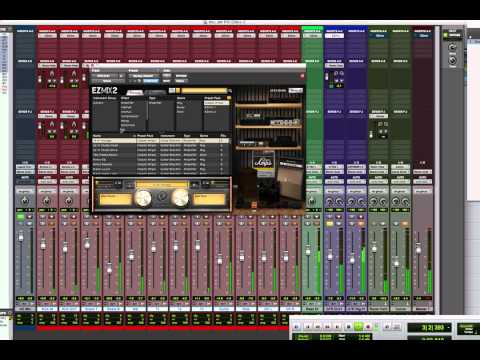The height and width of the screenshot is (360, 480).
Task: Switch to the second EZmix 2 tab
Action: click(x=156, y=92)
